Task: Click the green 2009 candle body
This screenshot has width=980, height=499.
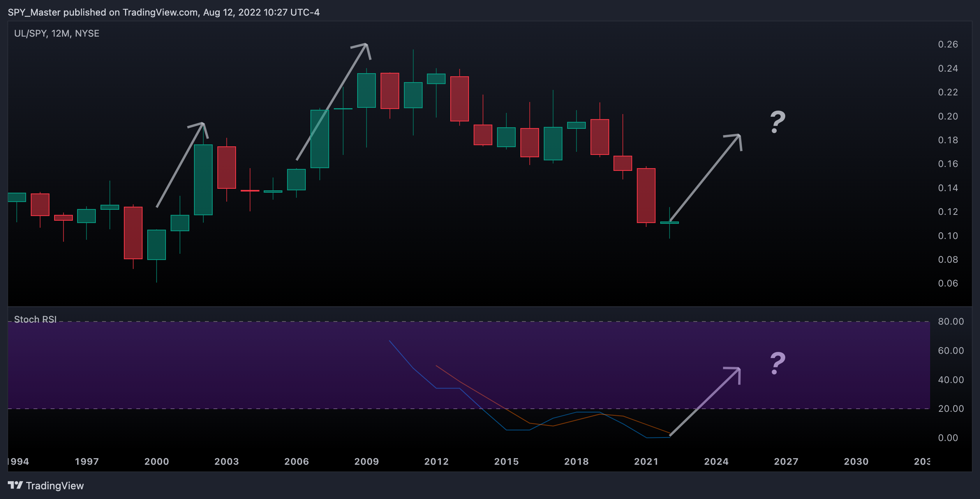Action: click(x=367, y=90)
